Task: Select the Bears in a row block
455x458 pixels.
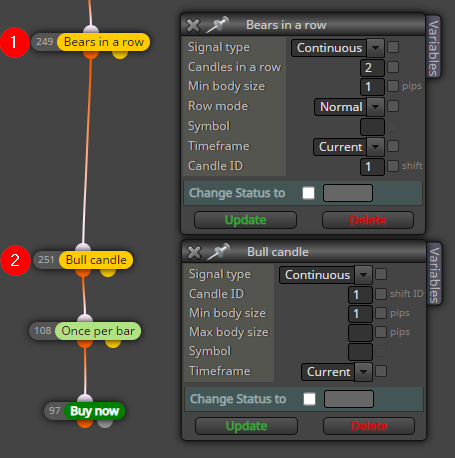Action: pos(103,42)
